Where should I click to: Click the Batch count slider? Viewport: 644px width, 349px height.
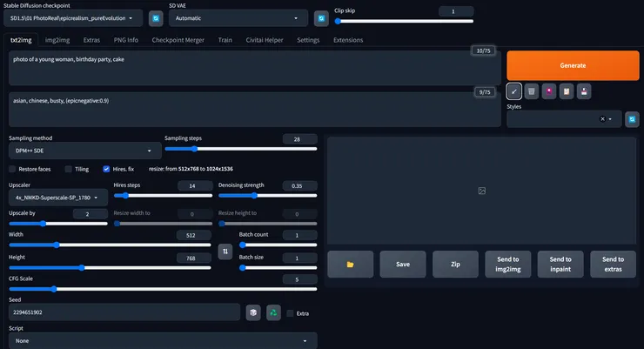[278, 245]
